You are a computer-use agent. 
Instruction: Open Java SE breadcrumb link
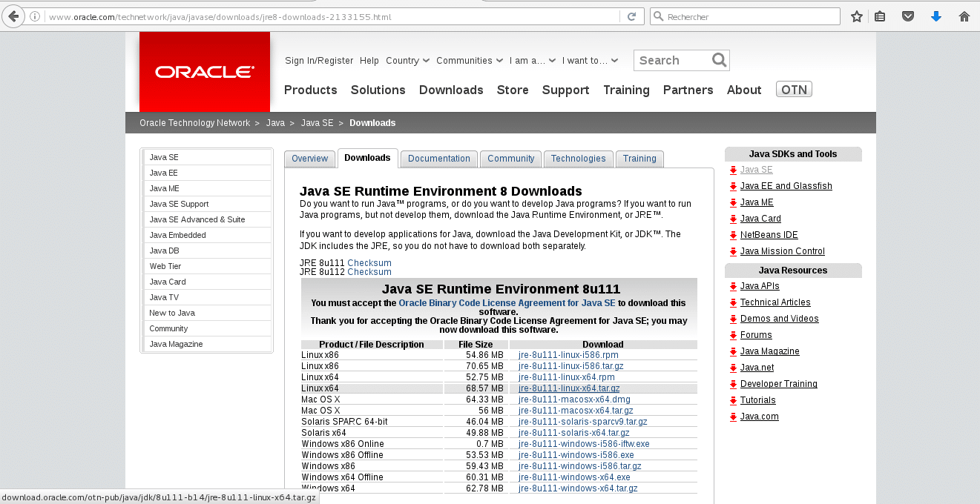318,123
